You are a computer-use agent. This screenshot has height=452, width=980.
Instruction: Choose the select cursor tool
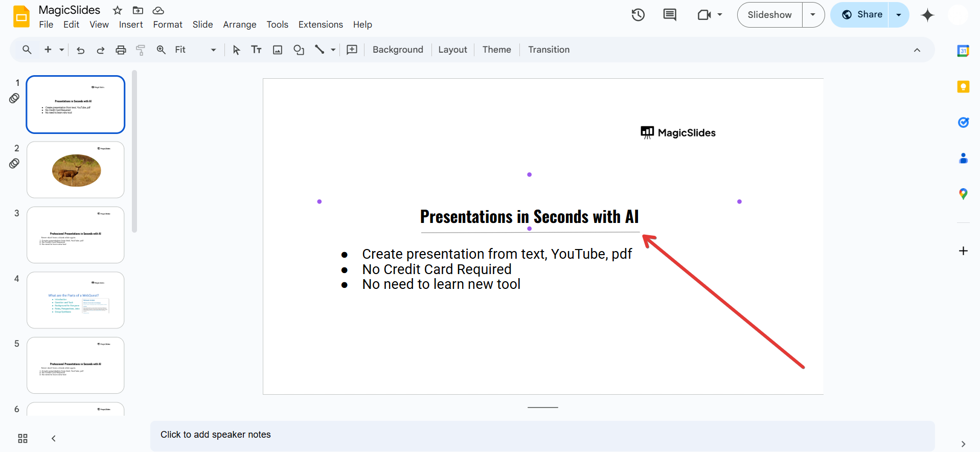click(236, 50)
